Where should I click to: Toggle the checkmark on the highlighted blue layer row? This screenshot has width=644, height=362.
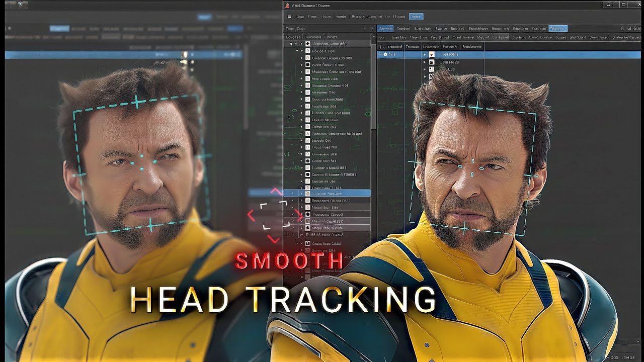(301, 193)
